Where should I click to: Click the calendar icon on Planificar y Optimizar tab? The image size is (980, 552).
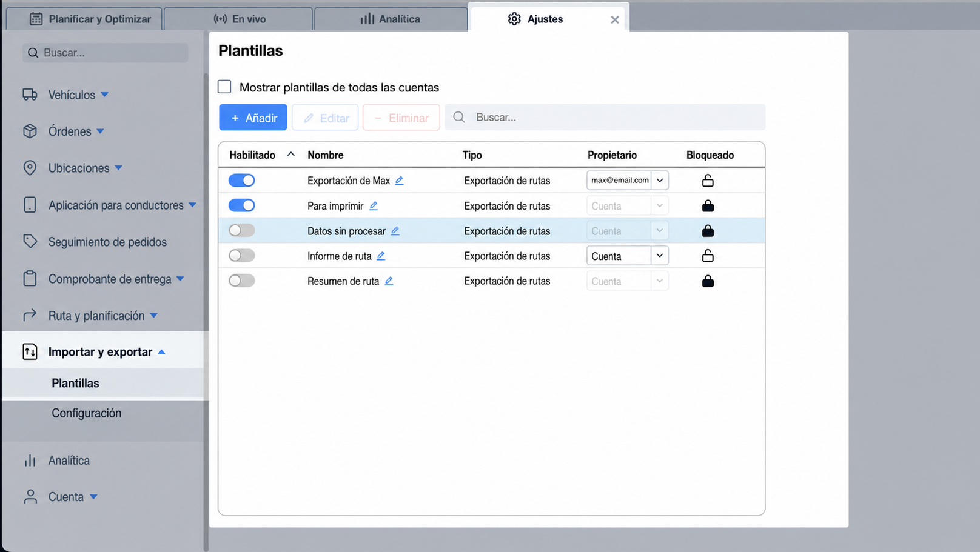36,19
